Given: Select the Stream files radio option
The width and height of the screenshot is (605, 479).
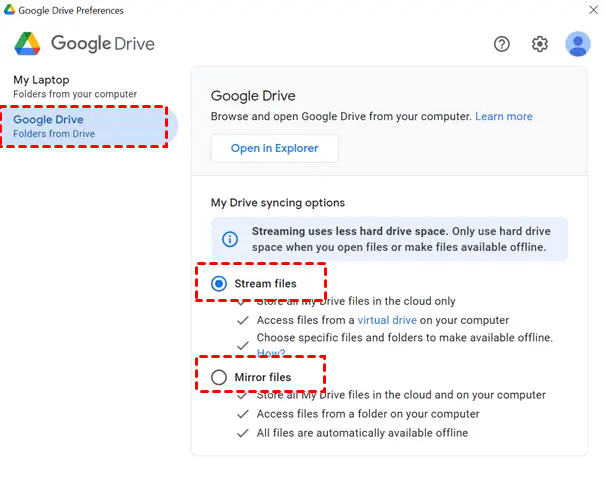Looking at the screenshot, I should pyautogui.click(x=220, y=284).
